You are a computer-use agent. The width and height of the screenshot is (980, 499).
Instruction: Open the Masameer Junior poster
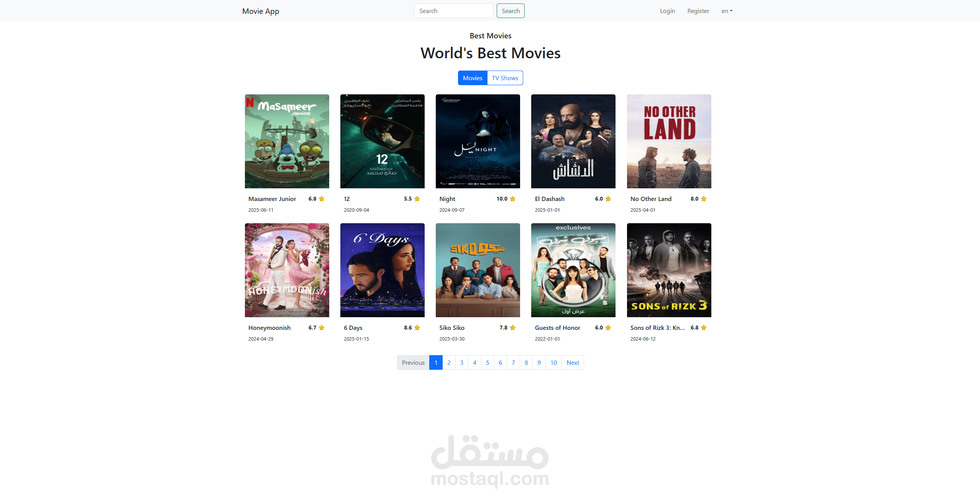coord(287,141)
